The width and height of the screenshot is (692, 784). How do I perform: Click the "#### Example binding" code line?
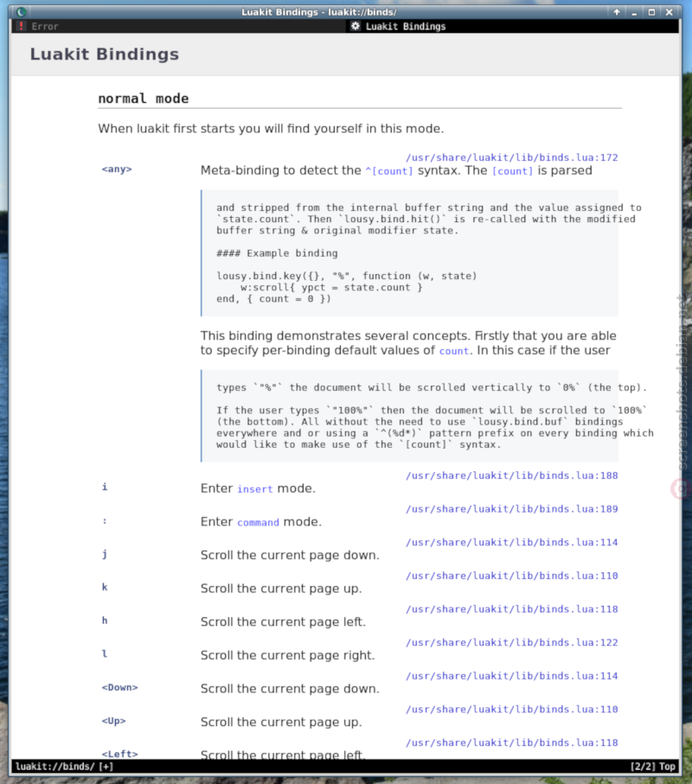(x=277, y=253)
